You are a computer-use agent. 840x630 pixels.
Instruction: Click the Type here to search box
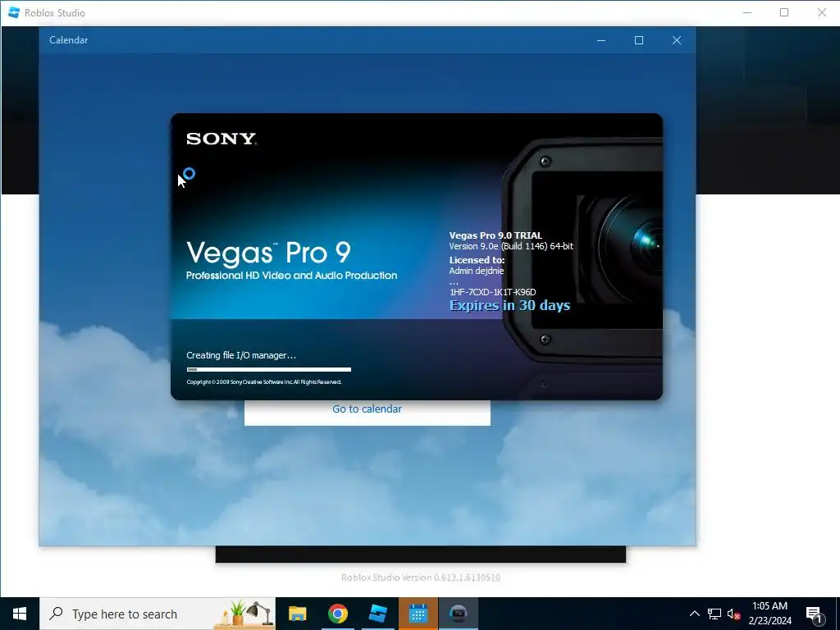click(158, 614)
